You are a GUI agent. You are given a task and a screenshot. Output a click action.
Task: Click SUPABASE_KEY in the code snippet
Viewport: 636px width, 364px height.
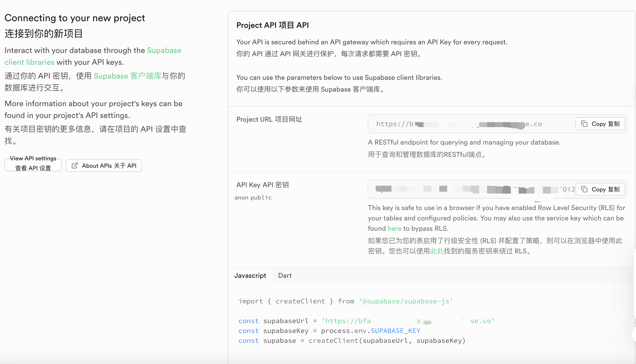395,331
